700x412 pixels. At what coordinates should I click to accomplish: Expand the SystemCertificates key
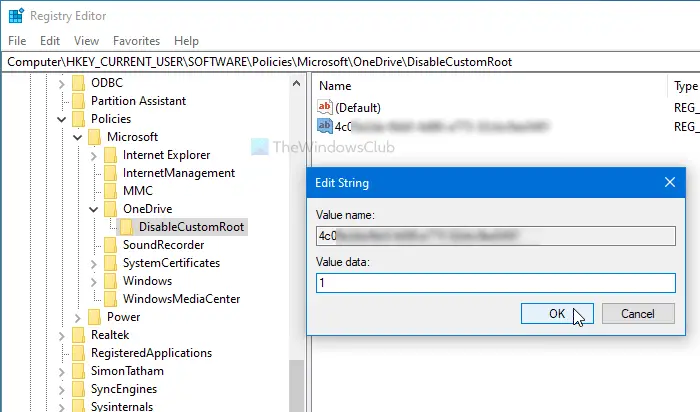[94, 263]
